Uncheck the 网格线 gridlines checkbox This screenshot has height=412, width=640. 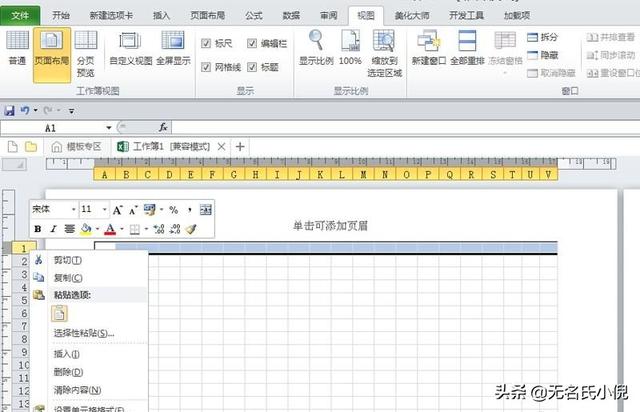tap(206, 67)
